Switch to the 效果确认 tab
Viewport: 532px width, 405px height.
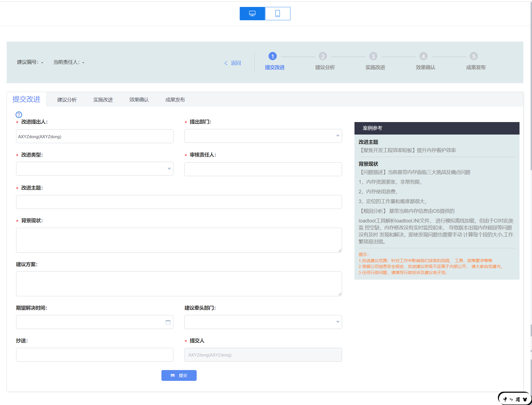[x=139, y=100]
